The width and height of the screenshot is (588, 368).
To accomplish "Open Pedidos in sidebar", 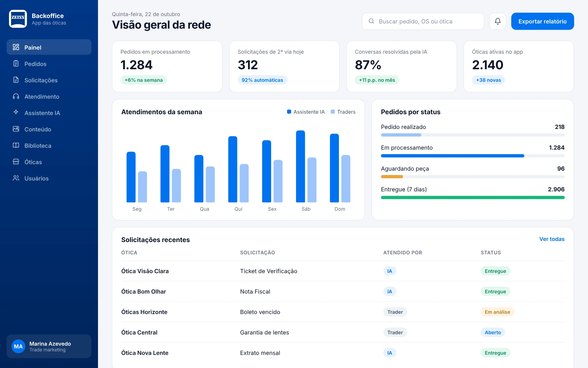I will 49,64.
